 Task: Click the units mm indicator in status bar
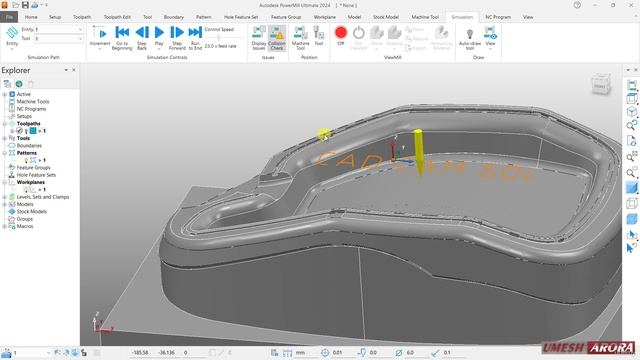tap(300, 353)
